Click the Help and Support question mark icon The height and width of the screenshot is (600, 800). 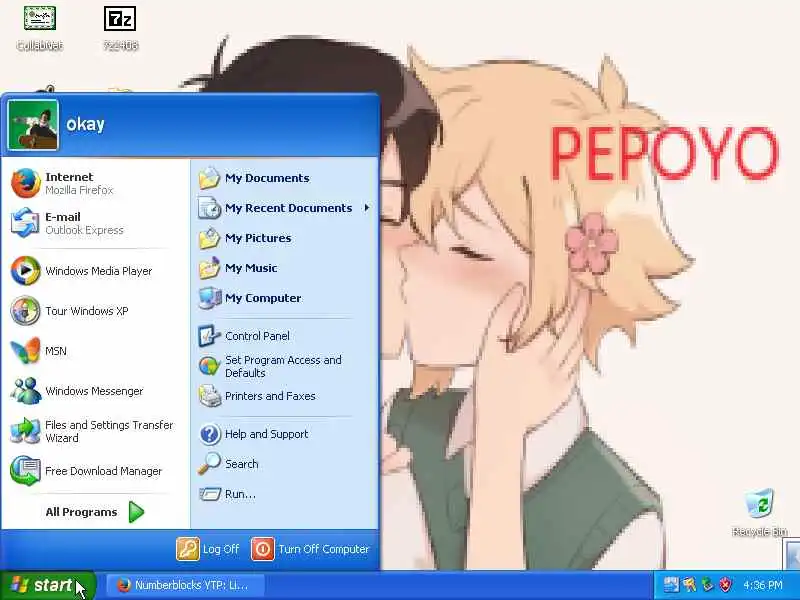[209, 434]
